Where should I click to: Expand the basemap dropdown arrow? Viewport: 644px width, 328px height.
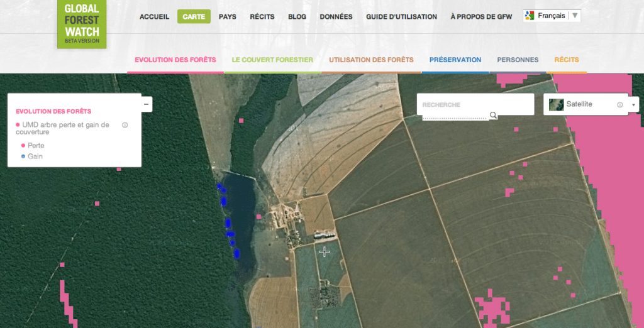tap(633, 105)
